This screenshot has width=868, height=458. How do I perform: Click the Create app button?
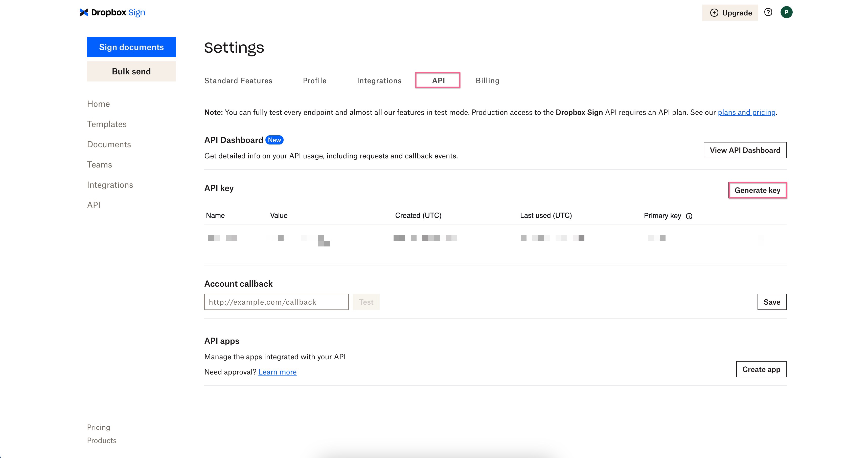pyautogui.click(x=761, y=369)
